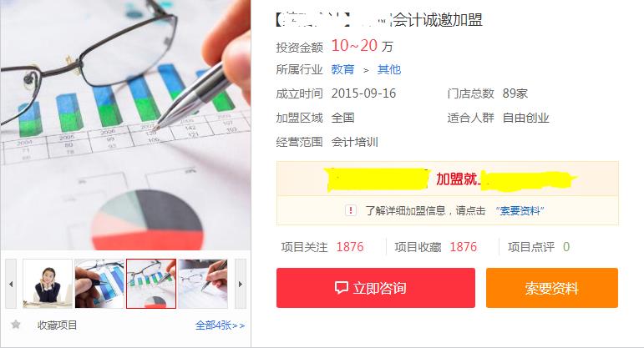Click the star favorite icon

(16, 325)
